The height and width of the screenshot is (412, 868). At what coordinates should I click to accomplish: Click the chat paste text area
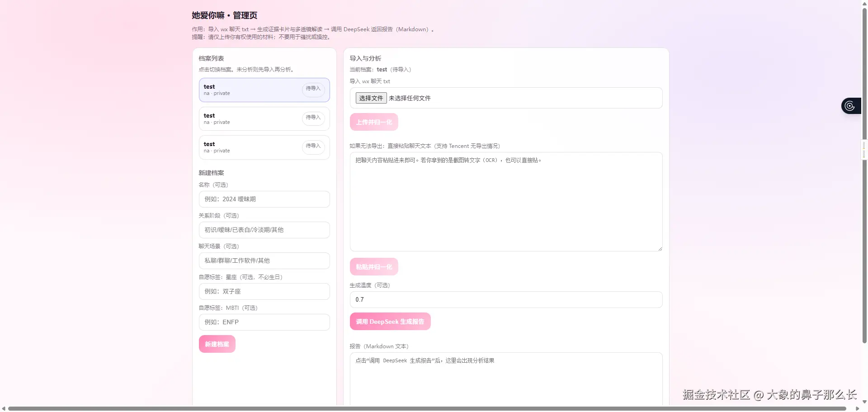click(505, 201)
